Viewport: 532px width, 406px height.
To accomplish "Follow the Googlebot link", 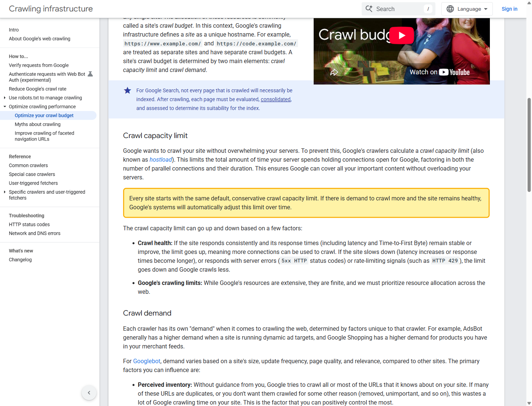I will point(147,361).
